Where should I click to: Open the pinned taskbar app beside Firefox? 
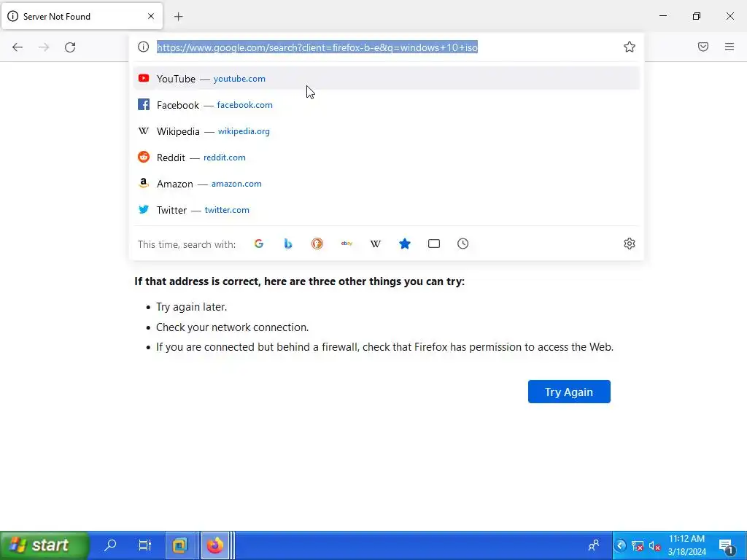[x=179, y=545]
